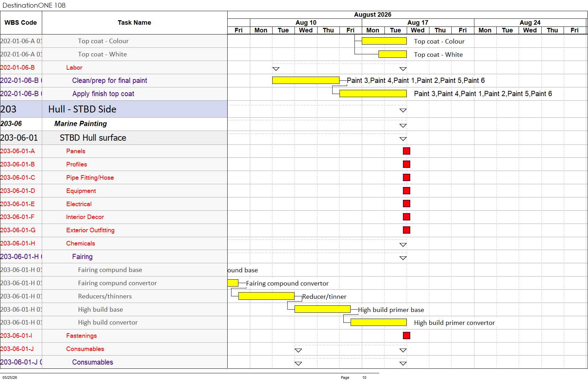Select the Pipe Fitting/Hose red milestone square

(406, 178)
